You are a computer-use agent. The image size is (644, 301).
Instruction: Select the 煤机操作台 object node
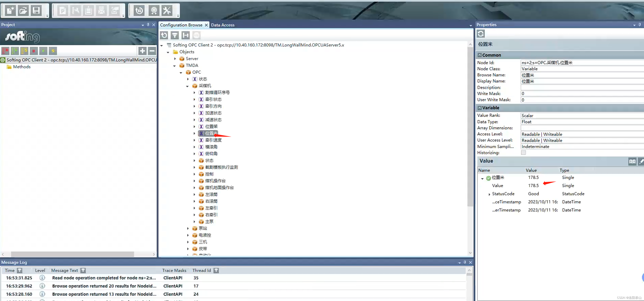coord(215,181)
